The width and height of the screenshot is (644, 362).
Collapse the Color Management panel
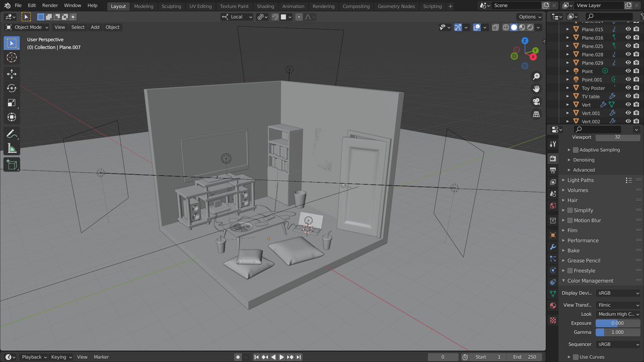click(590, 281)
